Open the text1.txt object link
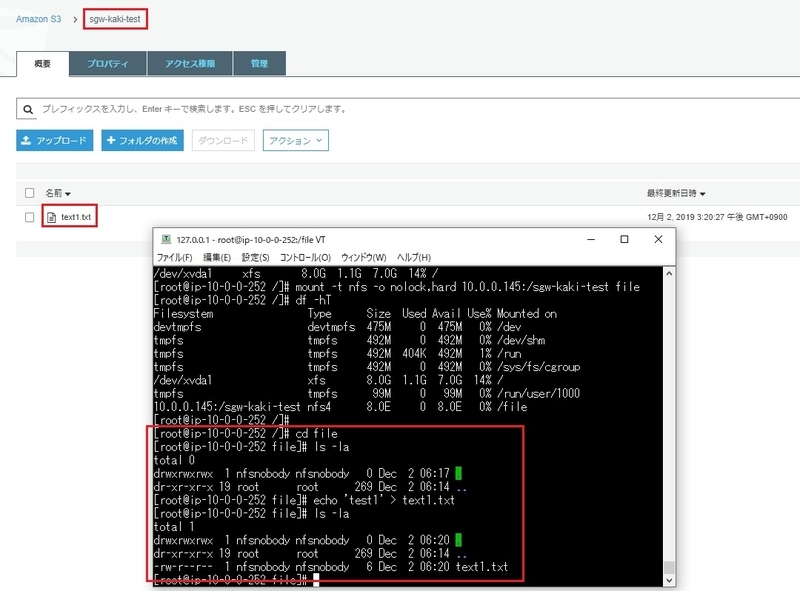The image size is (800, 591). click(x=76, y=217)
